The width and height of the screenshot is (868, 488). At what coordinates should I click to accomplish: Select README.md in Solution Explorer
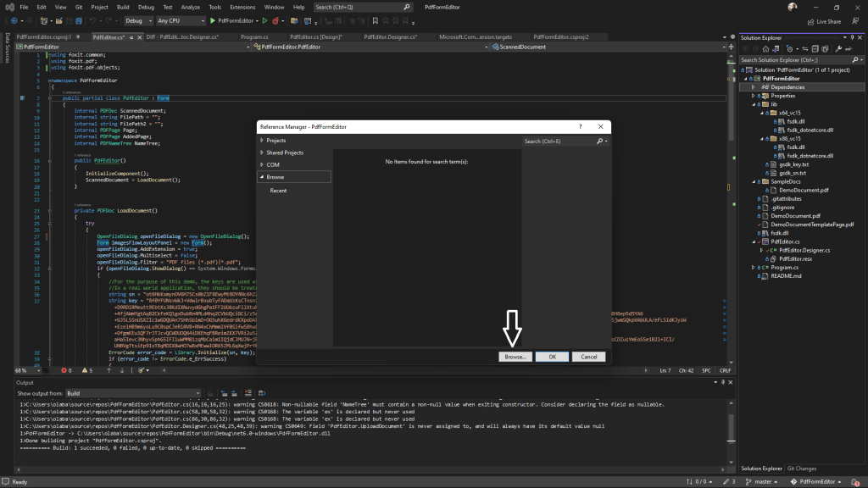[x=786, y=276]
